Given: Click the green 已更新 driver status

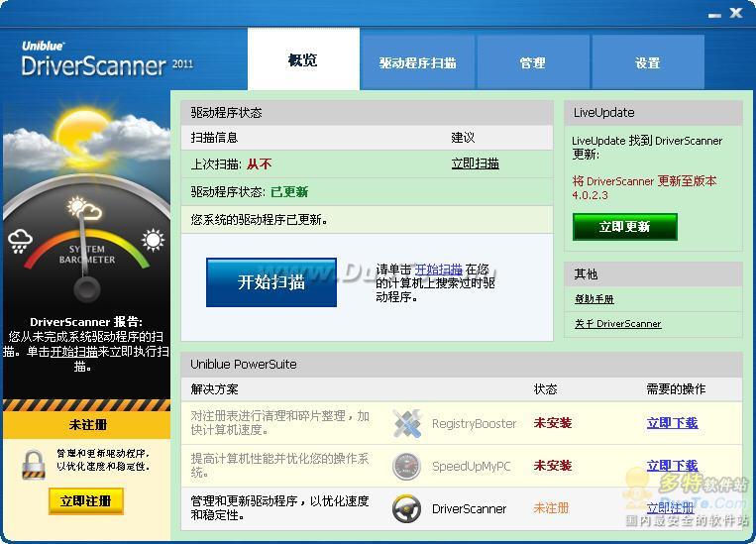Looking at the screenshot, I should coord(289,192).
